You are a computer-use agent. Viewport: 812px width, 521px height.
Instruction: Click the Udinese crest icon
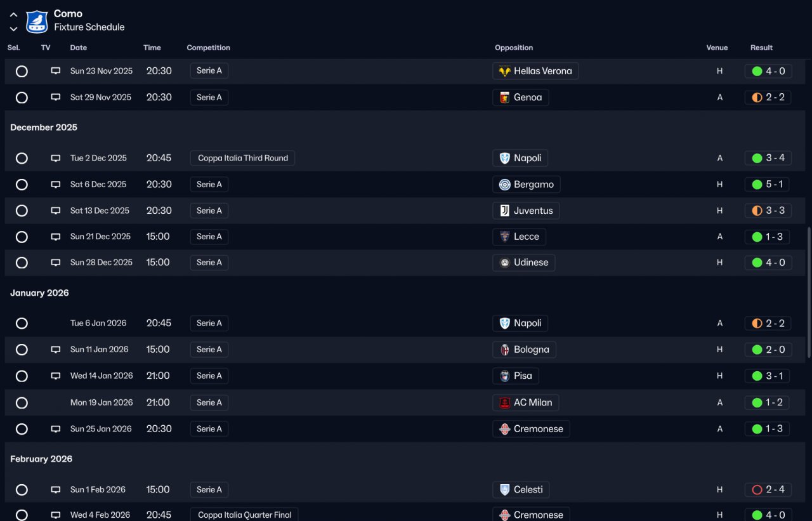pyautogui.click(x=505, y=263)
